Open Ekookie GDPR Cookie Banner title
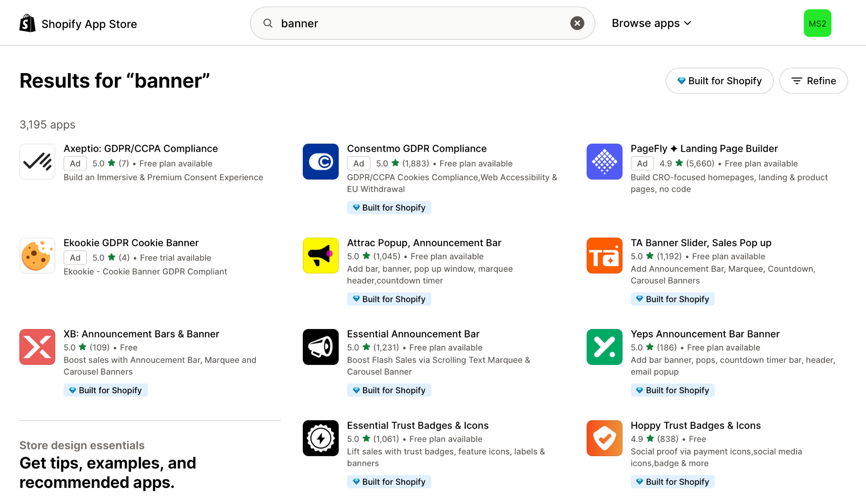The image size is (866, 504). click(131, 243)
